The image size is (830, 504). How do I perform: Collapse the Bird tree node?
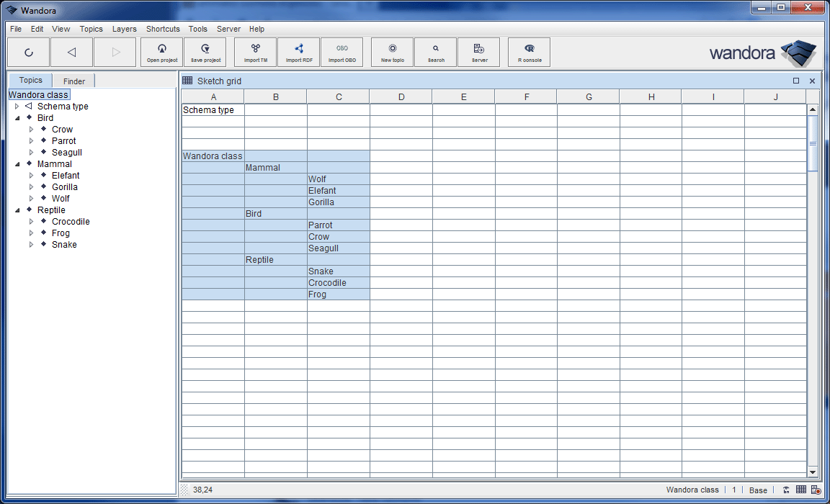click(17, 118)
